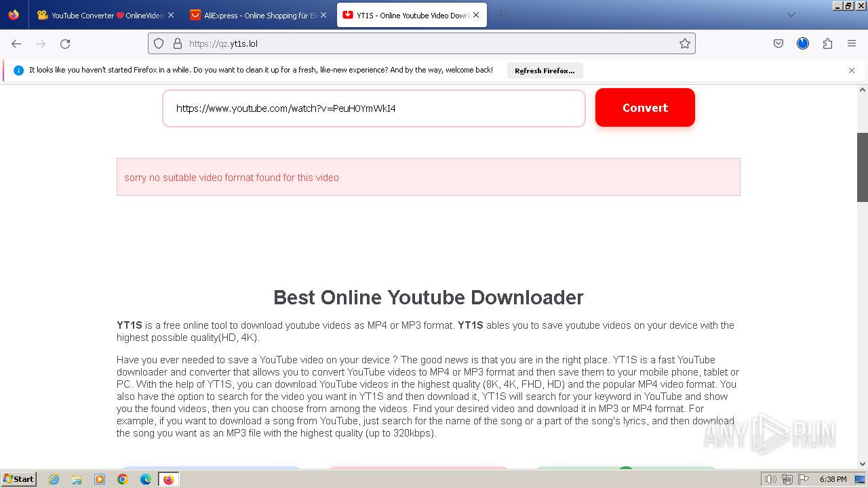Click the system clock showing 6:38 PM
The height and width of the screenshot is (488, 868).
(x=833, y=479)
